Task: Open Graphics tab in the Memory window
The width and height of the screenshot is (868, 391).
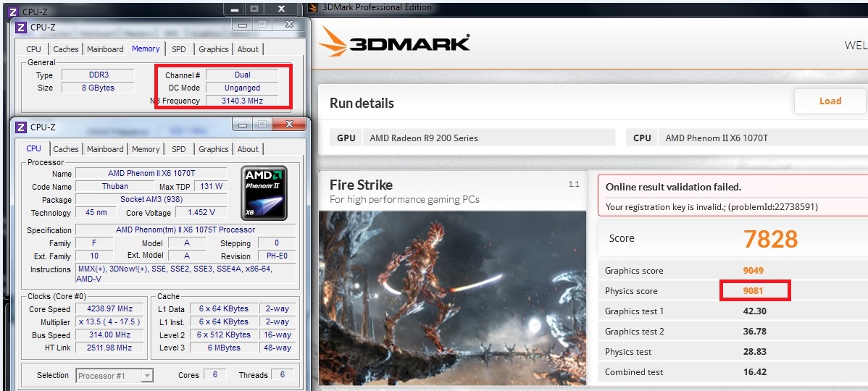Action: coord(214,49)
